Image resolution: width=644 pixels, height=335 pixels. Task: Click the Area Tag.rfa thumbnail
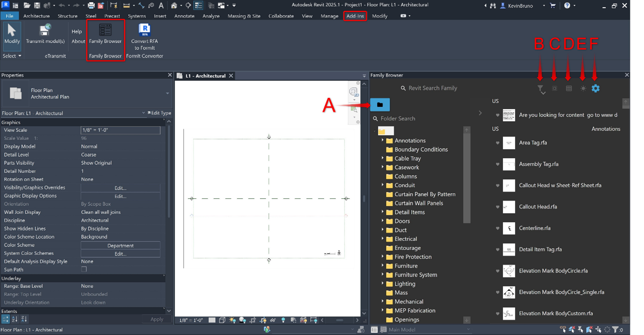point(509,143)
